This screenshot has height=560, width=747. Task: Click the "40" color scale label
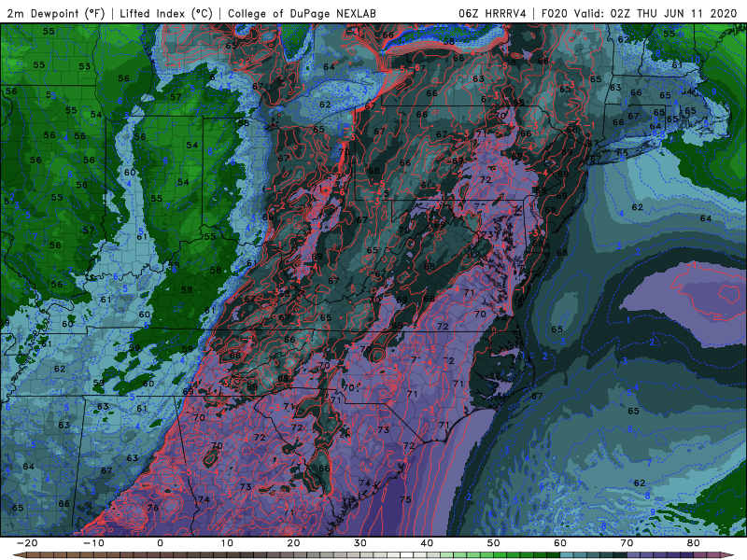(427, 543)
